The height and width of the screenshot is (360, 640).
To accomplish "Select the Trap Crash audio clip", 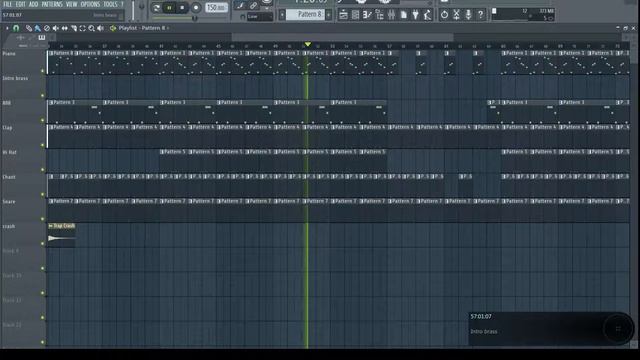I will pos(61,234).
